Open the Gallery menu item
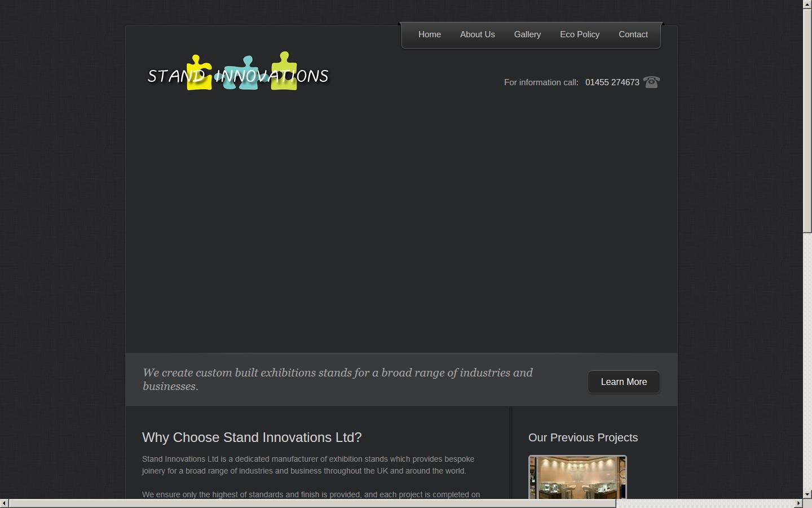Image resolution: width=812 pixels, height=508 pixels. coord(527,34)
